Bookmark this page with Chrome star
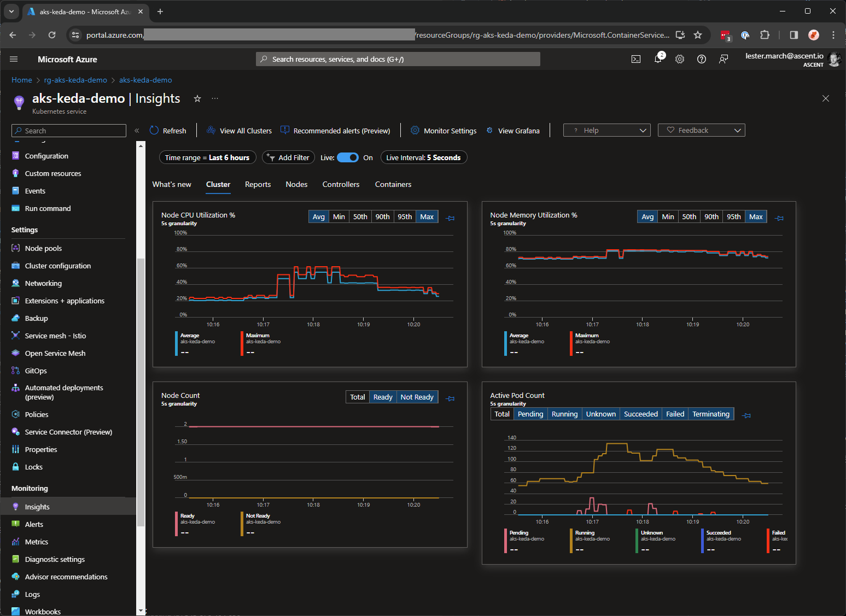This screenshot has width=846, height=616. click(698, 35)
